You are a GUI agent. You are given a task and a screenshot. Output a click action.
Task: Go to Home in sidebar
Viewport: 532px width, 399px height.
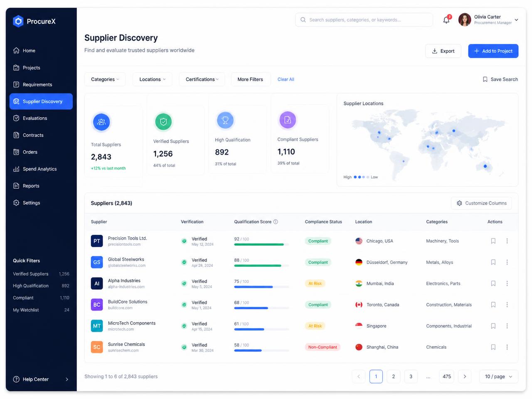coord(41,51)
